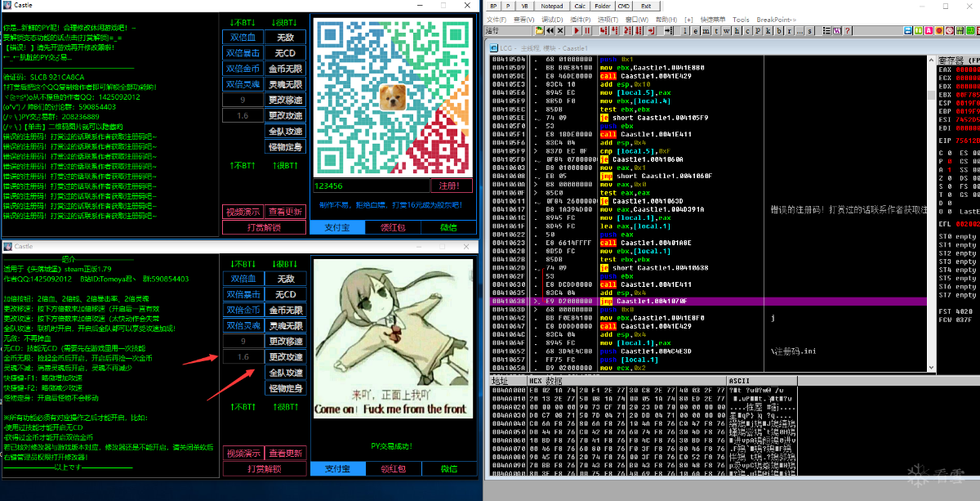The image size is (980, 501).
Task: Select 领红包 tab in top Castle window
Action: [x=393, y=228]
